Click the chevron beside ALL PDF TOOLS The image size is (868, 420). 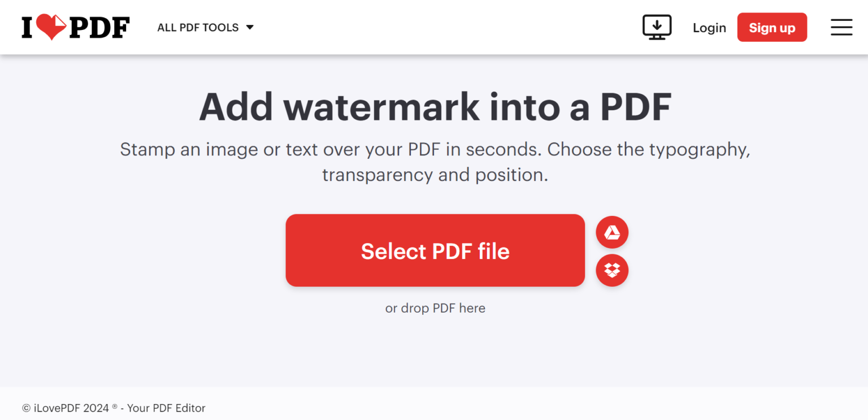pyautogui.click(x=250, y=27)
